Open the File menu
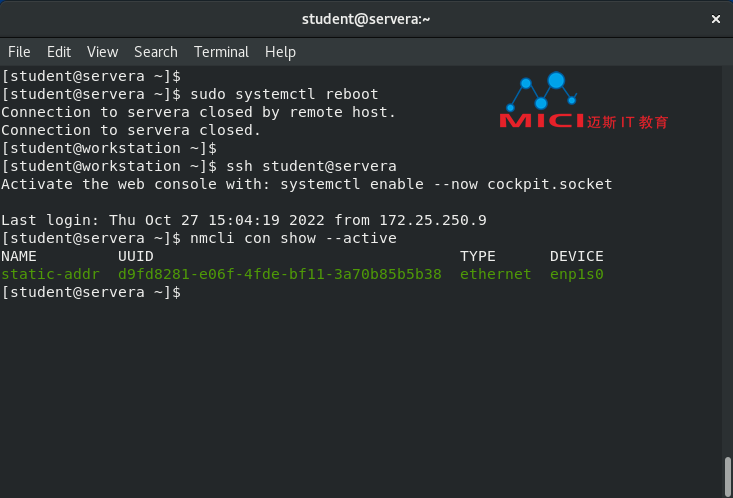The height and width of the screenshot is (498, 733). tap(19, 52)
